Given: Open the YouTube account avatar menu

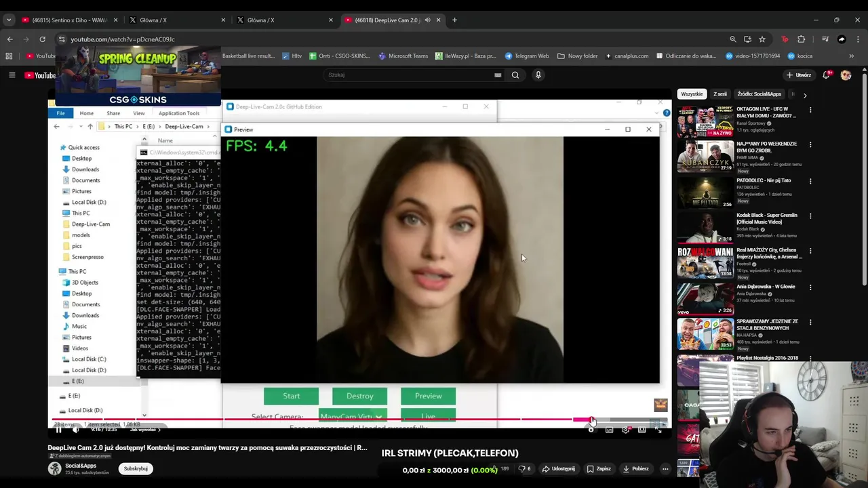Looking at the screenshot, I should tap(846, 75).
